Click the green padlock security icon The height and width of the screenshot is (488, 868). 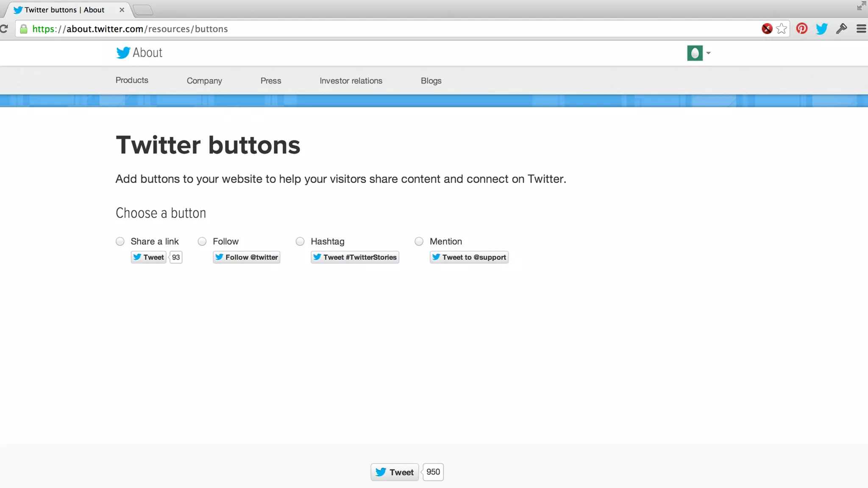[x=24, y=29]
